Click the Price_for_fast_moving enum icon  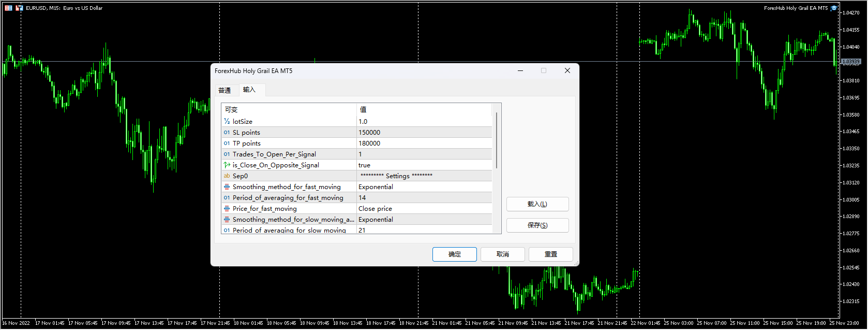(x=227, y=208)
